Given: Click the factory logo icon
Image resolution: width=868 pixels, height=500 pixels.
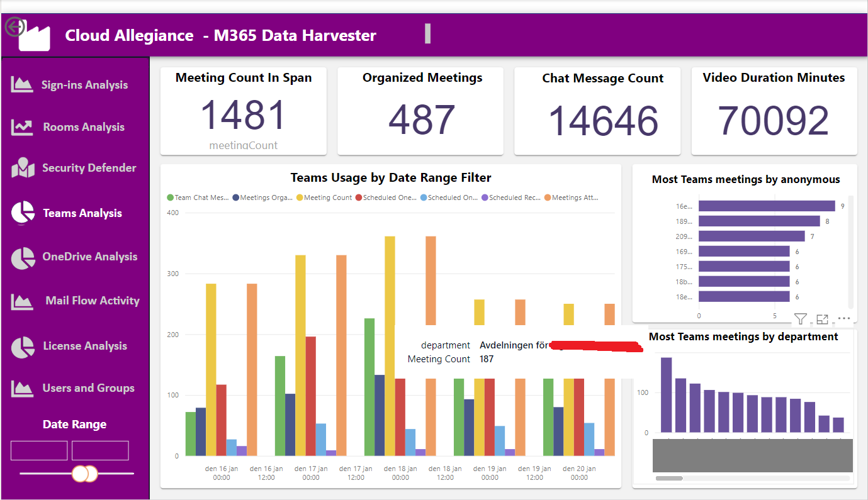Looking at the screenshot, I should 35,38.
